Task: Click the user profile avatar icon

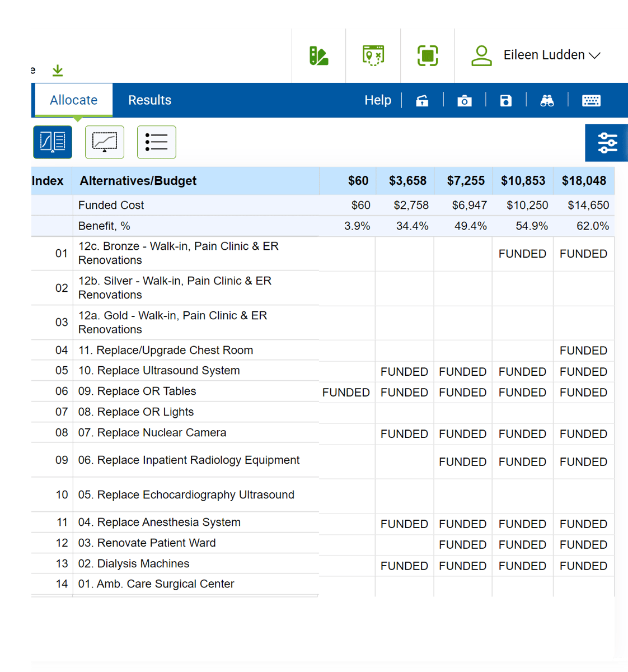Action: pos(481,55)
